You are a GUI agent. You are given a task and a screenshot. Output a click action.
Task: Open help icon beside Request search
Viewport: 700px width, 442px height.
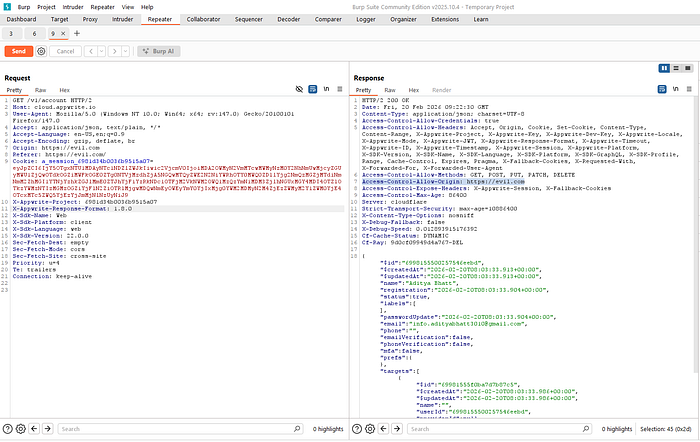pos(8,429)
